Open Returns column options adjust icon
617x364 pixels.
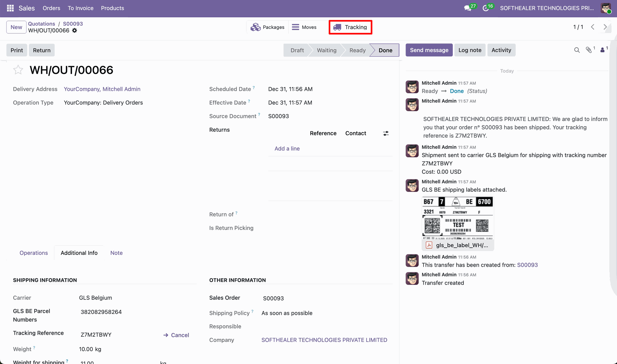(386, 133)
